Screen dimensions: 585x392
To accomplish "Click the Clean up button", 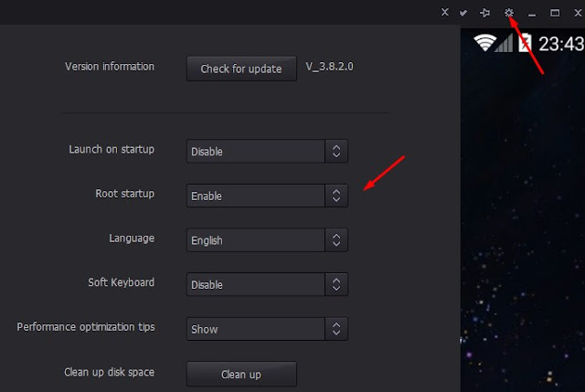I will [x=241, y=374].
